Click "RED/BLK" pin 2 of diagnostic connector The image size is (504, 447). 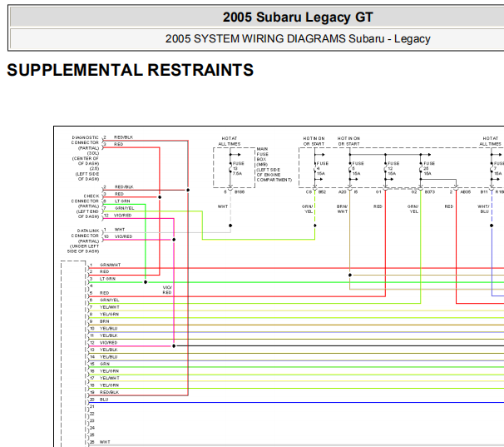click(123, 137)
